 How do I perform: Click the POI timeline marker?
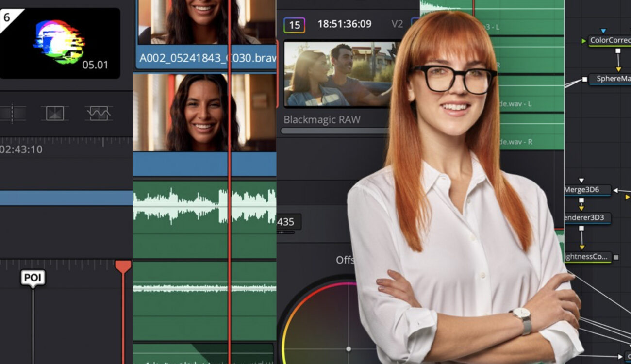click(x=33, y=278)
